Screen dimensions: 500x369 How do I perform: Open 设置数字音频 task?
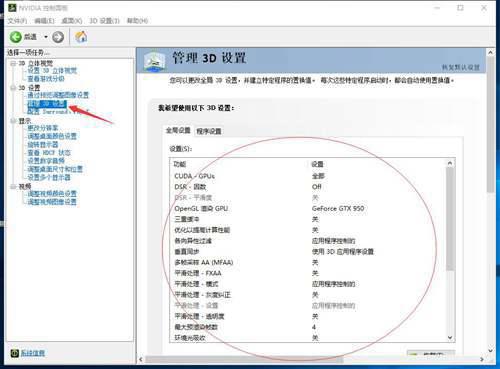[46, 161]
